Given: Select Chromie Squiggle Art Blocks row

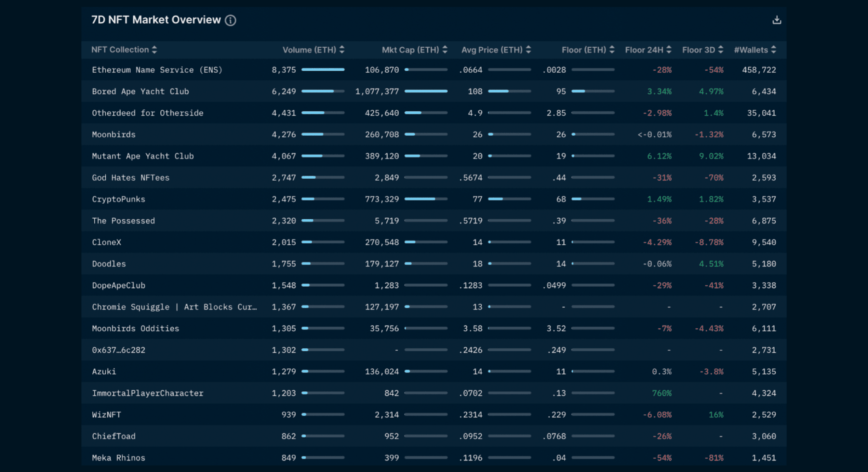Looking at the screenshot, I should pos(174,307).
